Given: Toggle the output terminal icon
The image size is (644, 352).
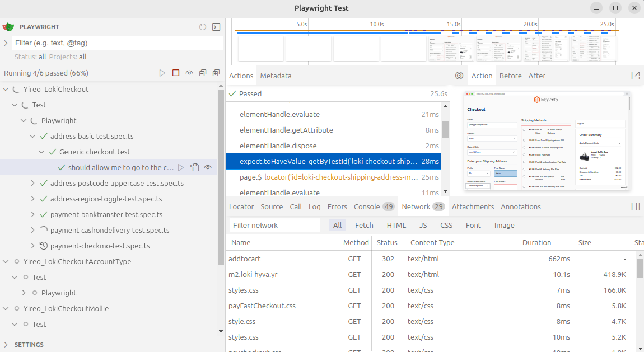Looking at the screenshot, I should [x=216, y=27].
